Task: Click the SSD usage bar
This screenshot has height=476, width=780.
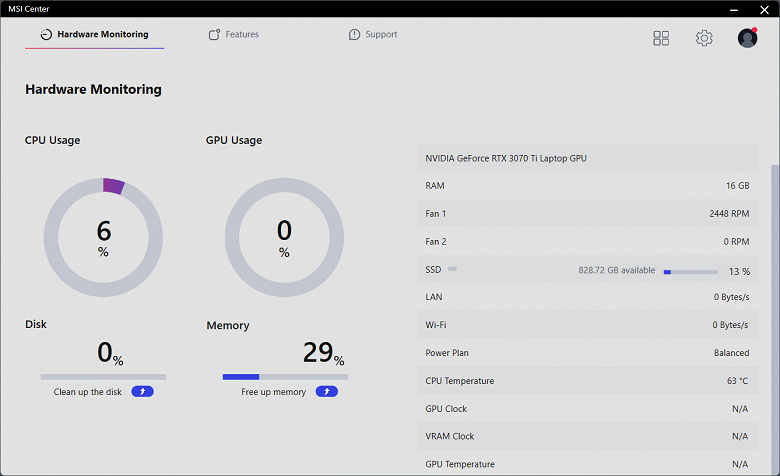Action: click(x=690, y=271)
